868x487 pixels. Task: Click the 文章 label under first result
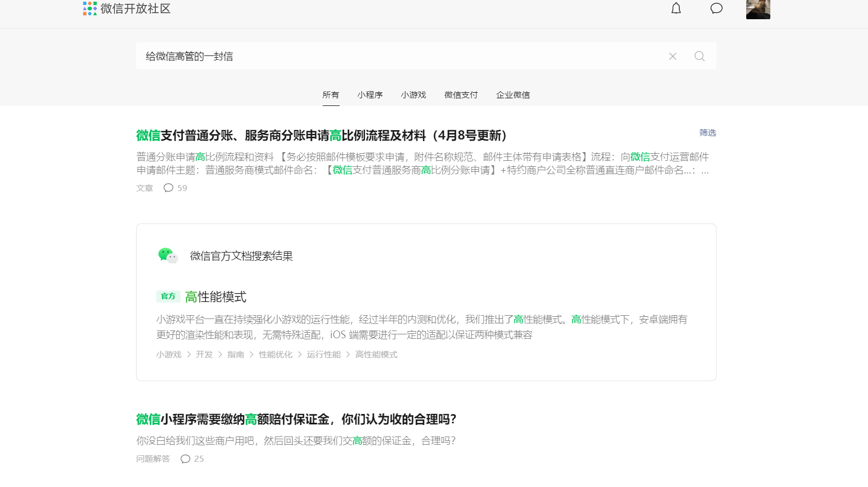(x=145, y=188)
